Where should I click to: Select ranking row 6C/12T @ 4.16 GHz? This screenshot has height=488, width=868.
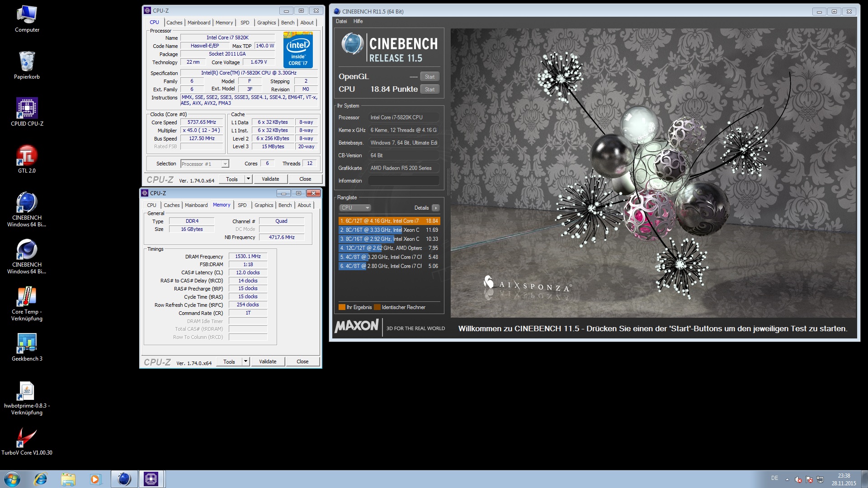pyautogui.click(x=389, y=221)
